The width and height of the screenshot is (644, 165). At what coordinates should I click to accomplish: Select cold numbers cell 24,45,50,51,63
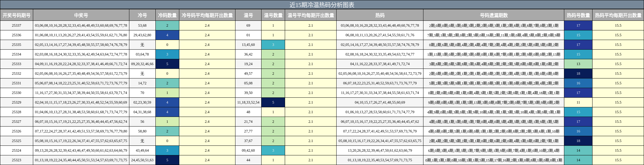click(142, 160)
